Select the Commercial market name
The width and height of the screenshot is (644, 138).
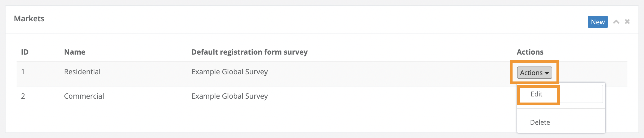tap(84, 96)
